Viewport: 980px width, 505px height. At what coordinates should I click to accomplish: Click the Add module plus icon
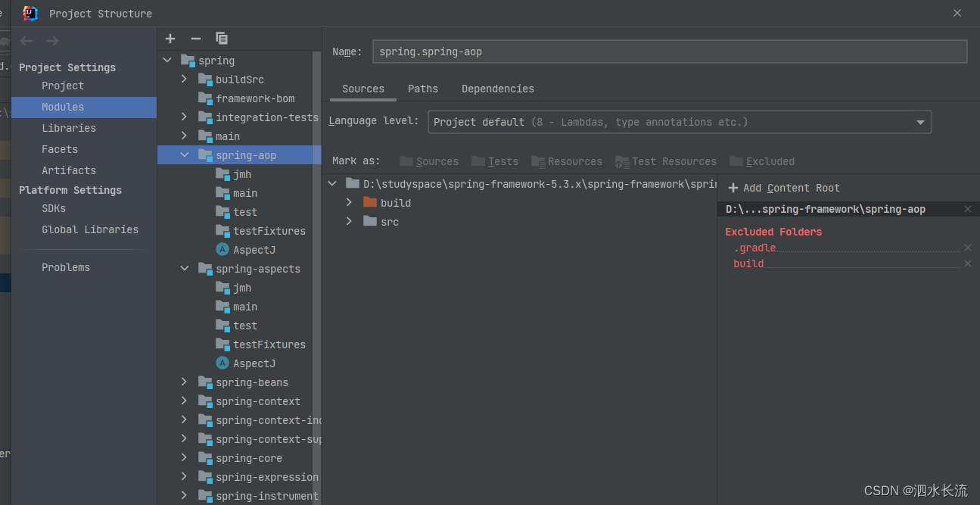(x=170, y=39)
